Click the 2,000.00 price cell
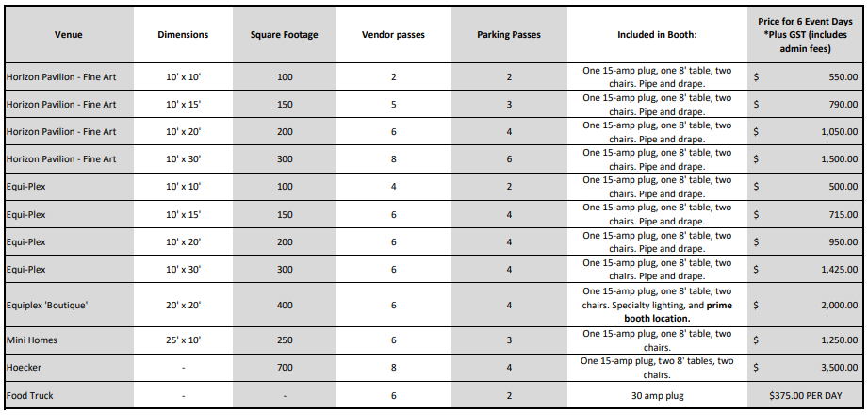 (836, 306)
